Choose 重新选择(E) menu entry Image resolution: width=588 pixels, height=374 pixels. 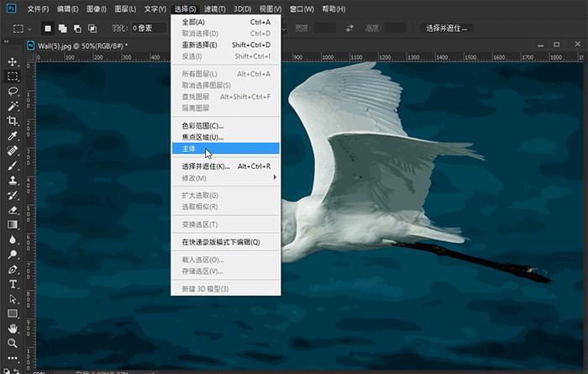[x=226, y=45]
